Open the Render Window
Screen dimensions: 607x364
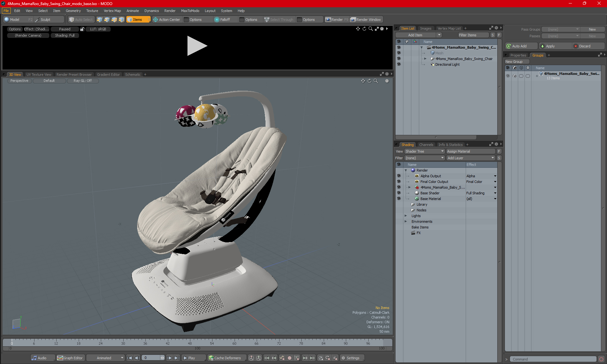(x=366, y=20)
